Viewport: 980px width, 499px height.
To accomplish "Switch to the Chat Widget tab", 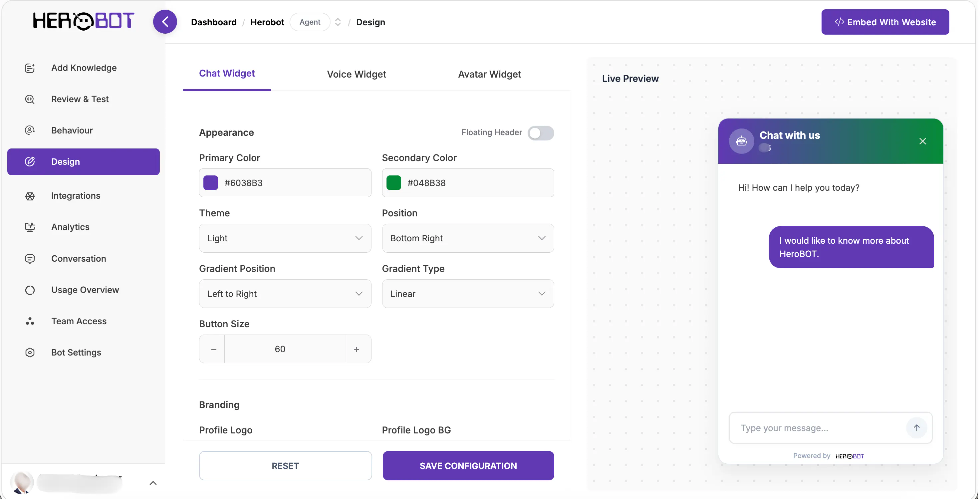I will coord(227,73).
